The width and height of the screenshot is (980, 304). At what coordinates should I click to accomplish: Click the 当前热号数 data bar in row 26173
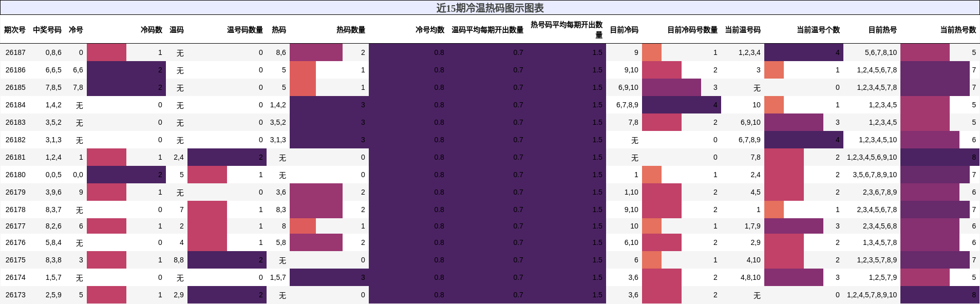coord(940,295)
